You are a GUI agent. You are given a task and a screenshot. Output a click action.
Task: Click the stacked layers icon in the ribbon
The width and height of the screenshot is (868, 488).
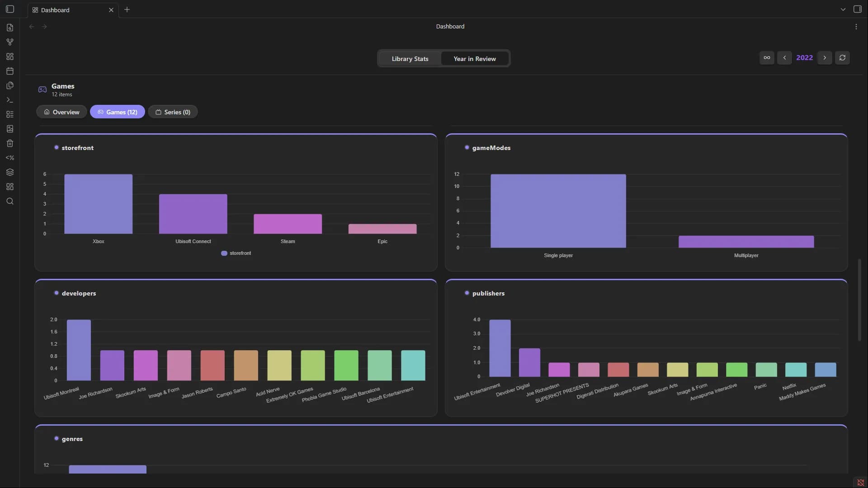(10, 172)
